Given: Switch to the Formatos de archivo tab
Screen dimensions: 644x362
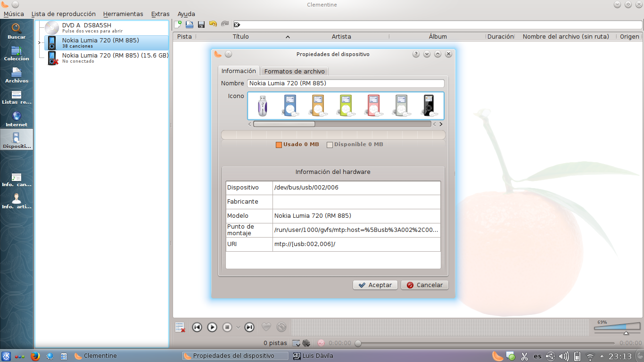Looking at the screenshot, I should (x=295, y=71).
